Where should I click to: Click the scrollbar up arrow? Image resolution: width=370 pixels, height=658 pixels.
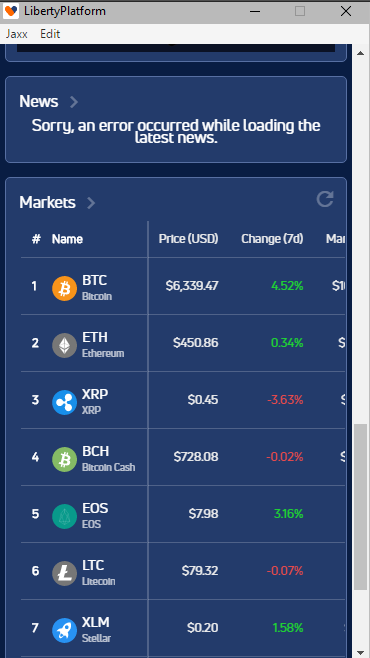(x=360, y=53)
